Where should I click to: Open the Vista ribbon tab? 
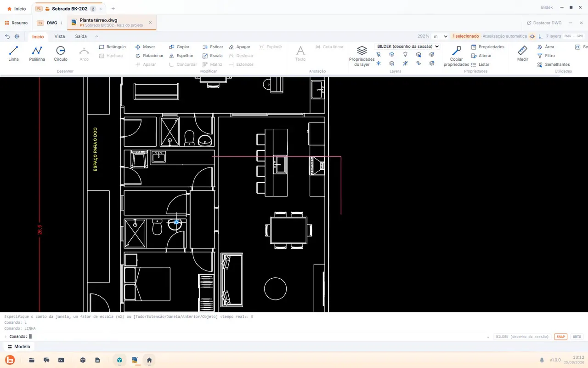click(60, 36)
